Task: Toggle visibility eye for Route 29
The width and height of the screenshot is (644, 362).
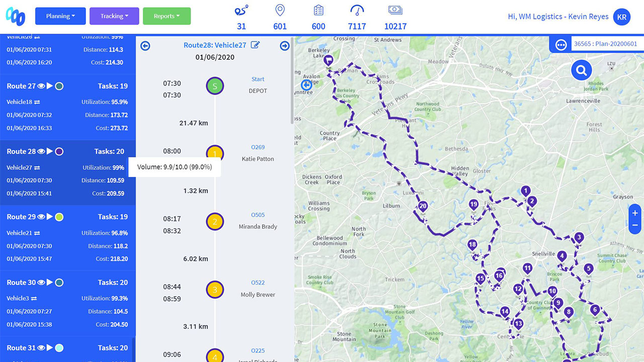Action: point(41,217)
